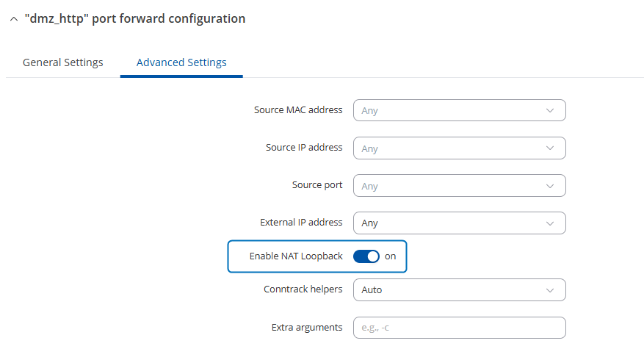Open the Conntrack helpers dropdown set to Auto
644x360 pixels.
tap(448, 289)
